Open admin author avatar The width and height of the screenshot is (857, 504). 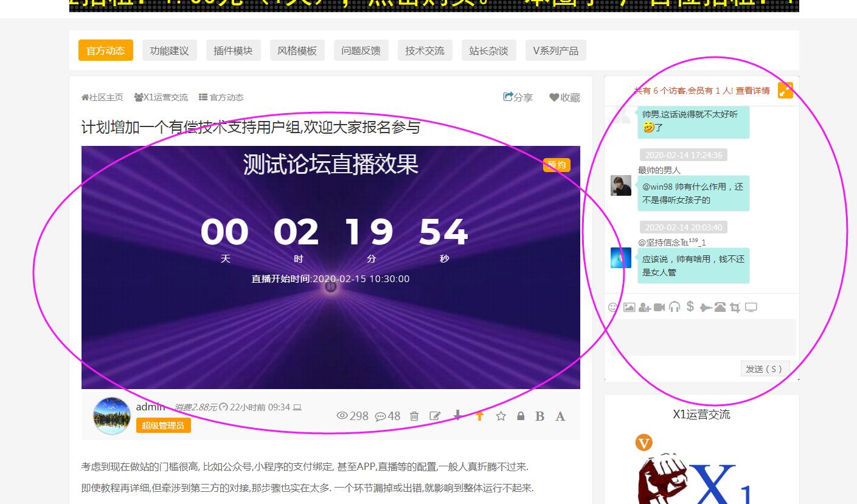click(111, 416)
